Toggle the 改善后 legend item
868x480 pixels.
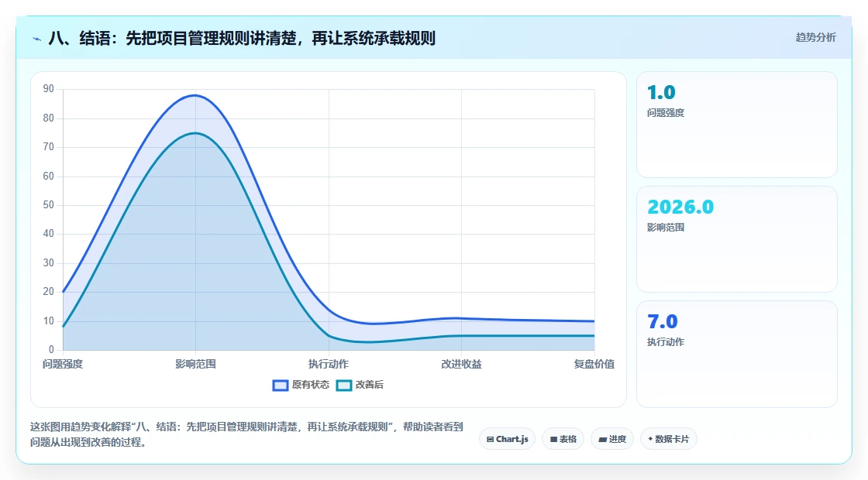point(360,385)
